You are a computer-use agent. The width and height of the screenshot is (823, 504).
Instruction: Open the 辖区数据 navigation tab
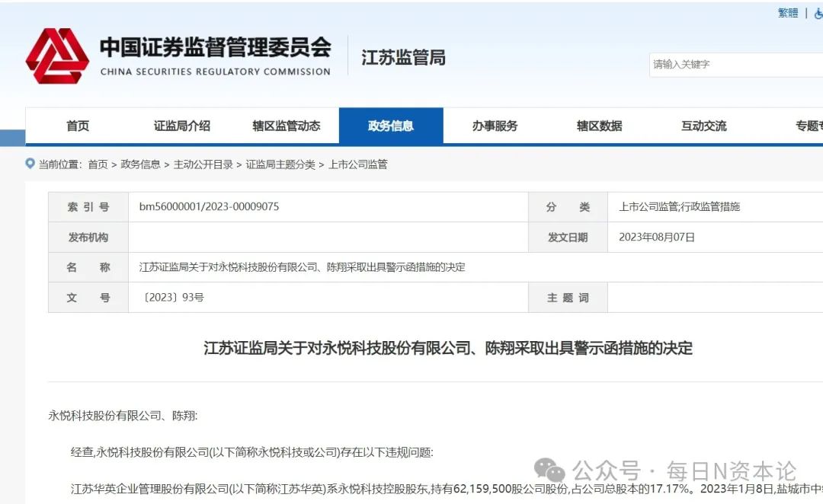(x=600, y=126)
